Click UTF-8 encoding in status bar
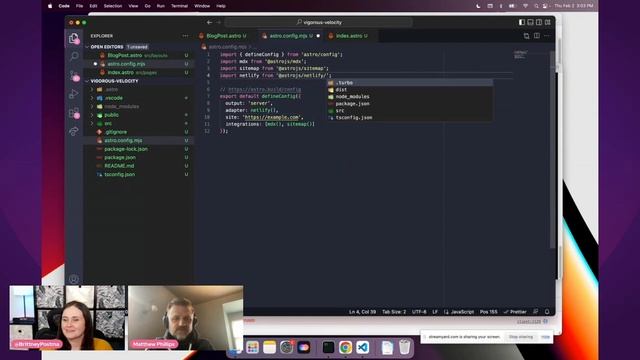This screenshot has height=360, width=640. 419,311
